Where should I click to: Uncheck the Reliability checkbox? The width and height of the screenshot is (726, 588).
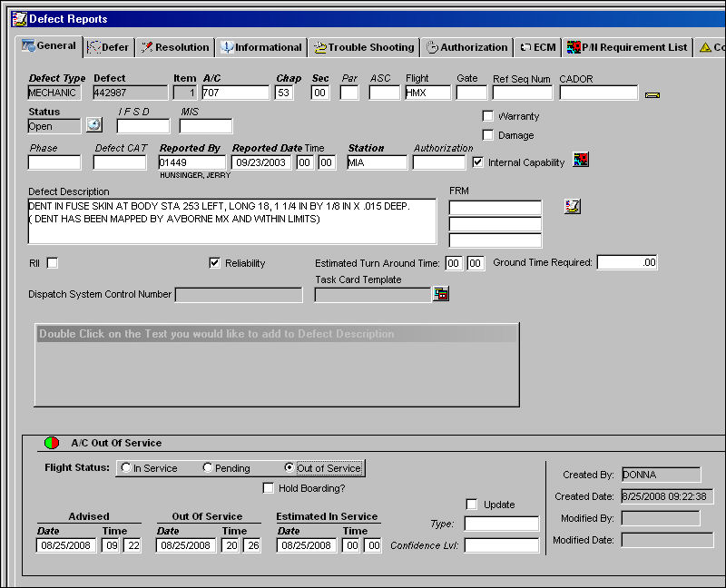215,263
